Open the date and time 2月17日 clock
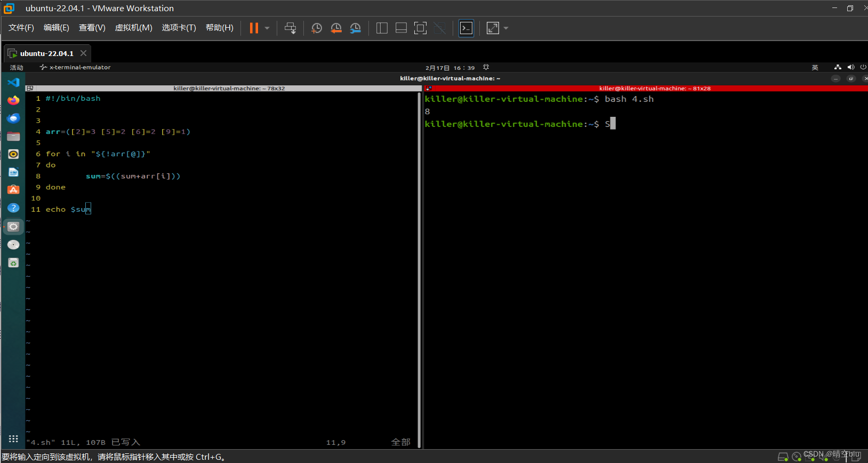Viewport: 868px width, 463px height. (449, 68)
